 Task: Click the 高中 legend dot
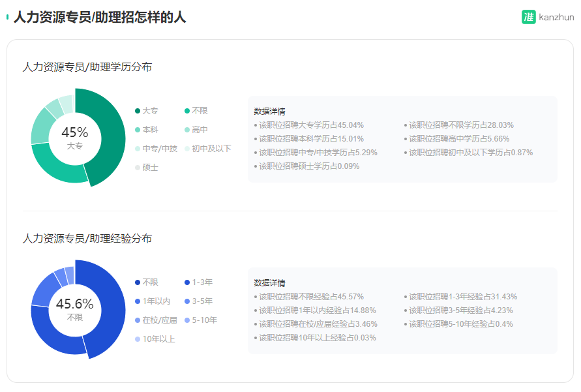(x=187, y=130)
